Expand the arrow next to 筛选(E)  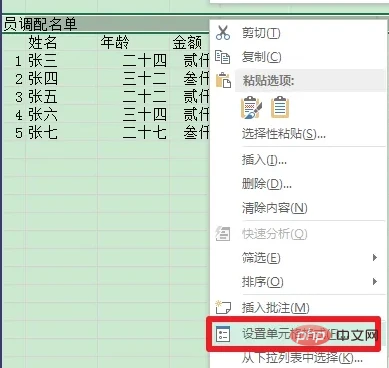click(x=375, y=258)
